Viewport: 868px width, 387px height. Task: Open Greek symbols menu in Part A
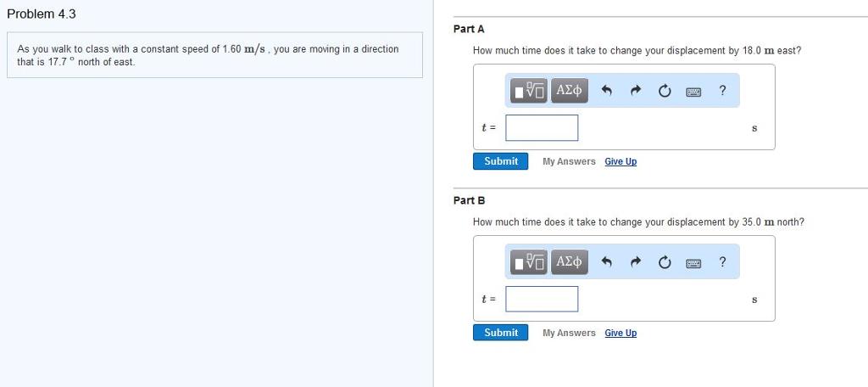[569, 90]
